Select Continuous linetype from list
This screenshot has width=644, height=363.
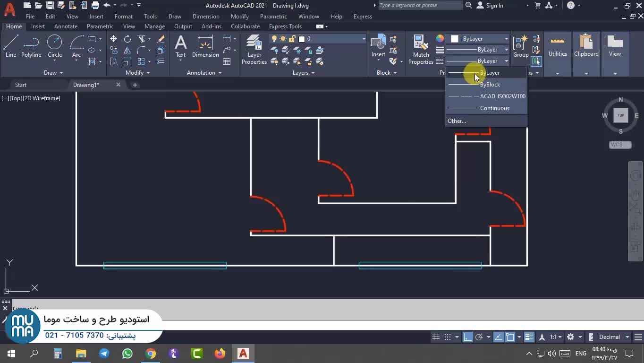[x=494, y=108]
